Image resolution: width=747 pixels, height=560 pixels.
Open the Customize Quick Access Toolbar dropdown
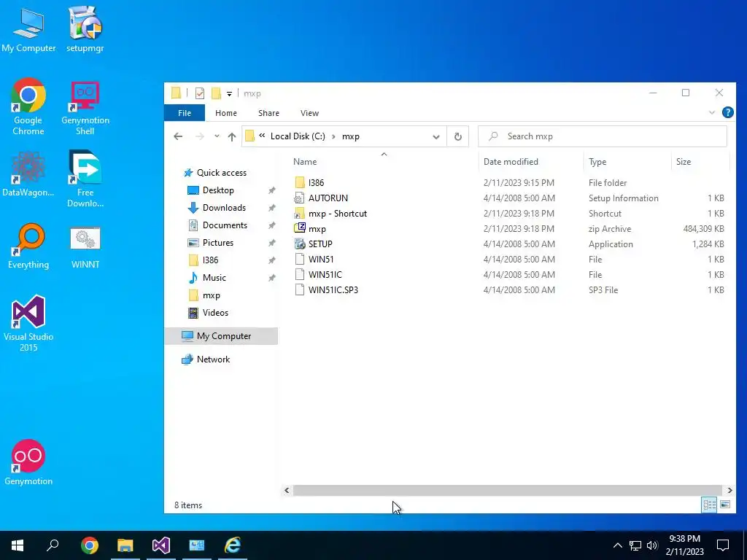tap(229, 94)
